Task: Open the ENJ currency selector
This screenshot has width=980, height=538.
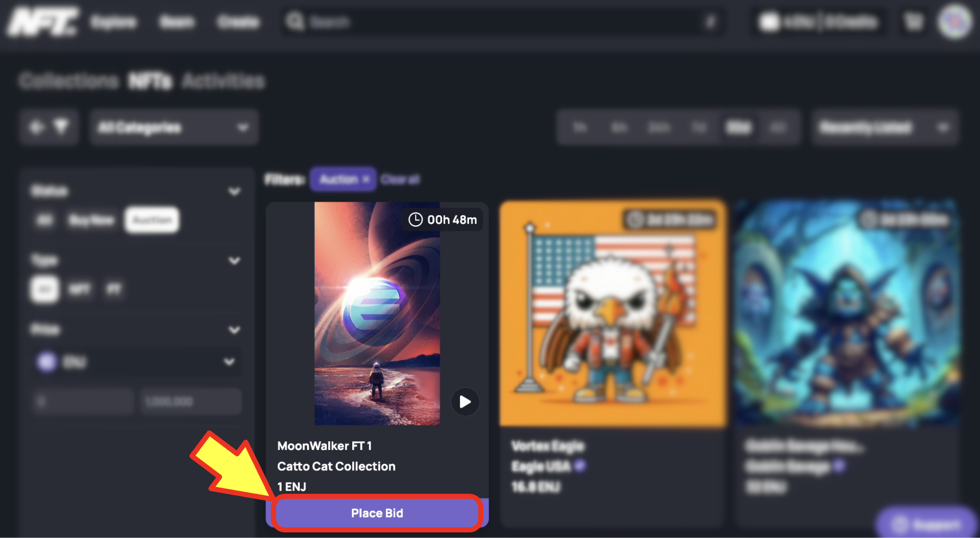Action: (x=136, y=362)
